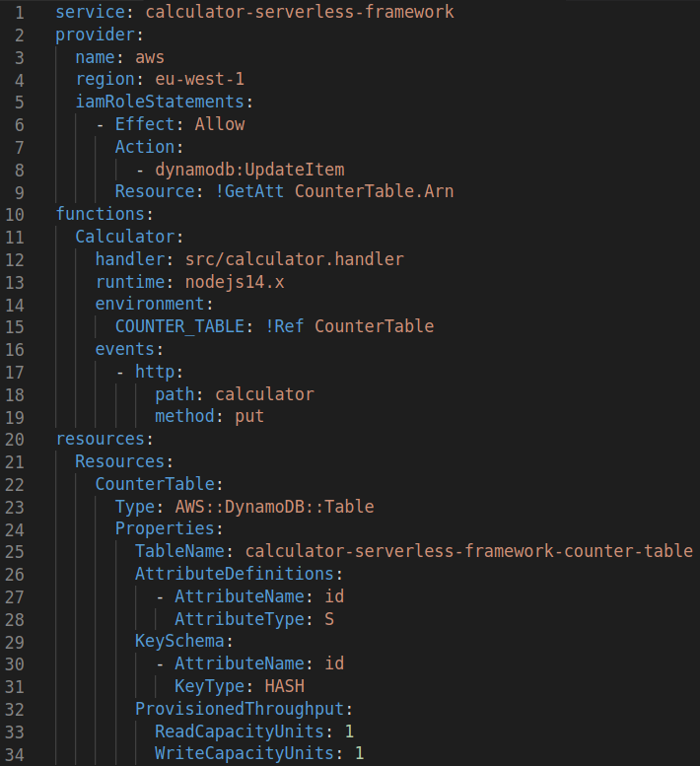Screen dimensions: 700x766
Task: Click the method value 'put'
Action: tap(249, 417)
